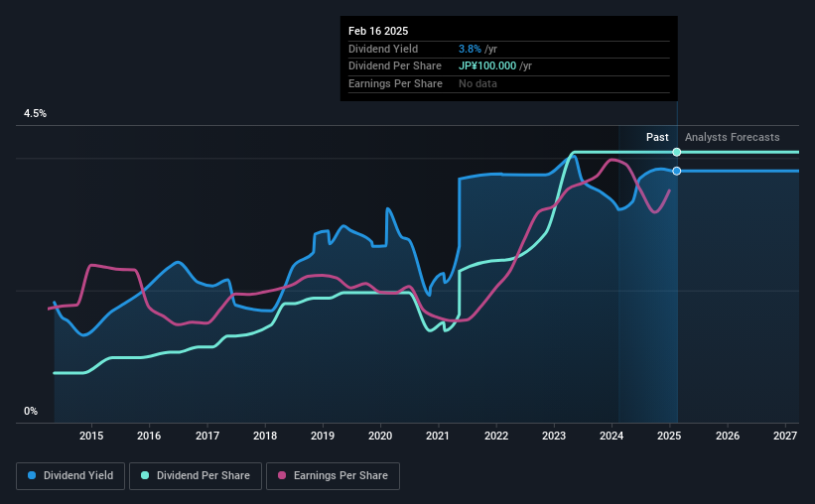Image resolution: width=815 pixels, height=504 pixels.
Task: Click the 2027 x-axis label
Action: click(785, 436)
